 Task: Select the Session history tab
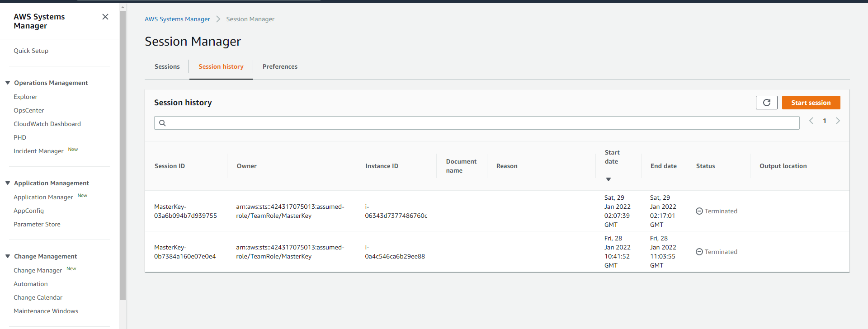click(221, 66)
